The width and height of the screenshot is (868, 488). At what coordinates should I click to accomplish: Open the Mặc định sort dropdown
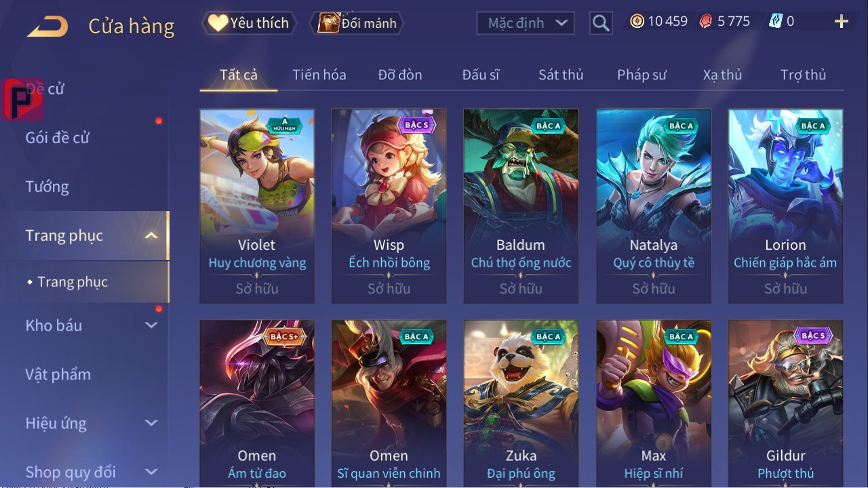pyautogui.click(x=526, y=23)
